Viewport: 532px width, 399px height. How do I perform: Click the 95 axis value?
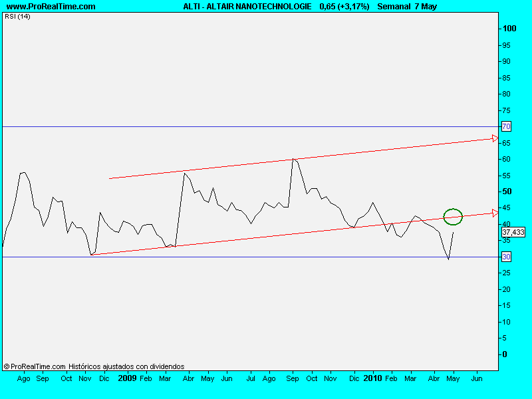tap(506, 45)
